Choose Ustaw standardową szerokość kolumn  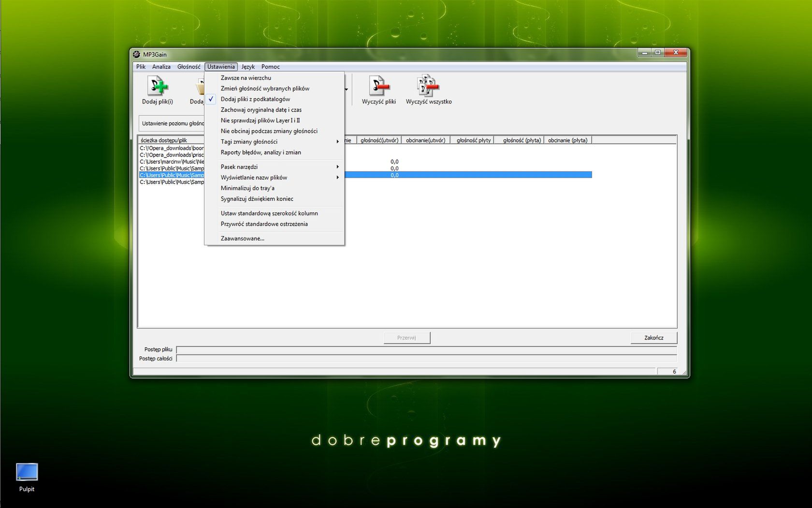tap(275, 213)
